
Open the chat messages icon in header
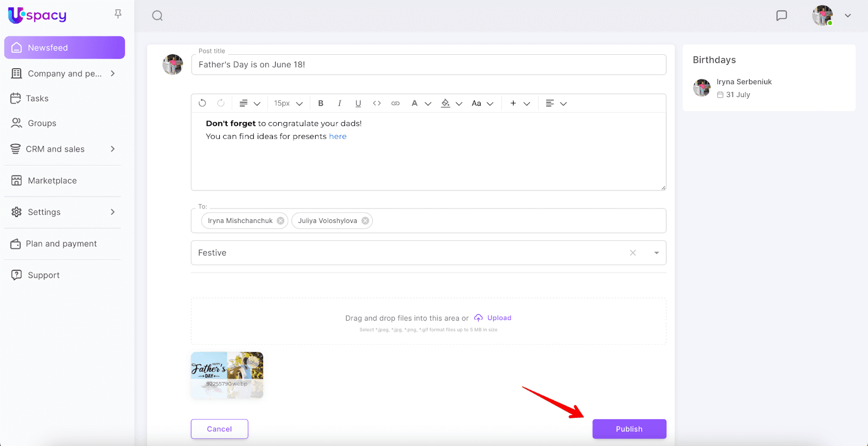point(781,16)
